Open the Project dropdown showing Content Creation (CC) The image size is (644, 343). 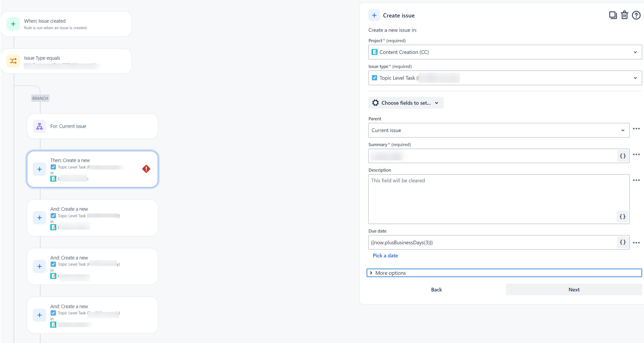pos(505,52)
